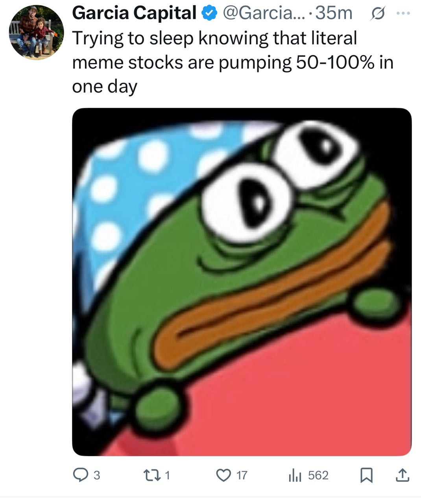Click the like count number 17
The height and width of the screenshot is (504, 421).
[x=242, y=476]
